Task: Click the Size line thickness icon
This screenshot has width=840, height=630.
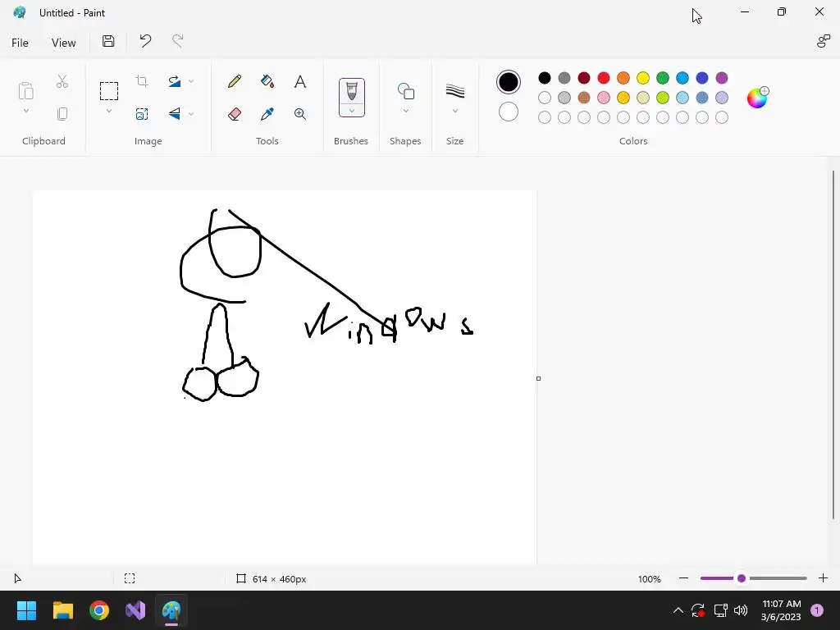Action: [454, 91]
